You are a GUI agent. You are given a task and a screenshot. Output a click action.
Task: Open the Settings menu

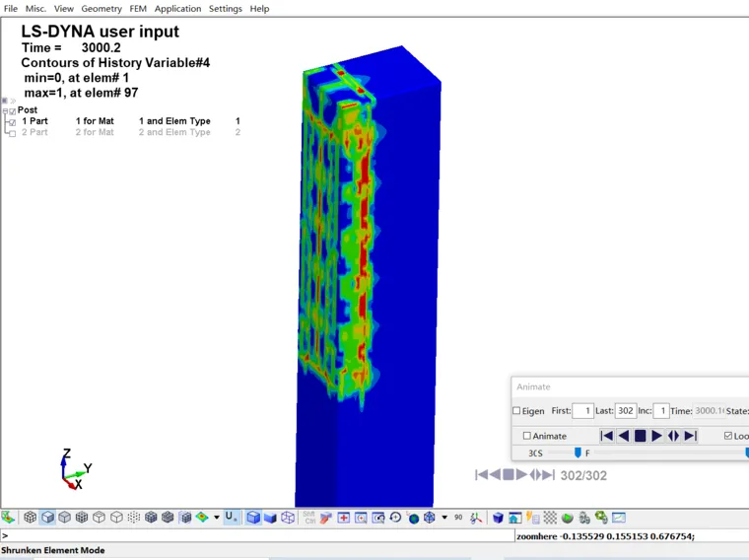[225, 9]
